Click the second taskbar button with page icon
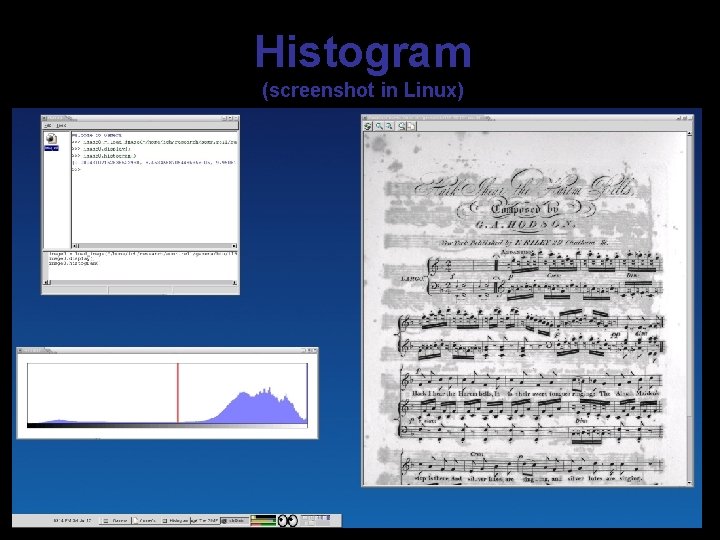This screenshot has width=720, height=540. (x=145, y=521)
